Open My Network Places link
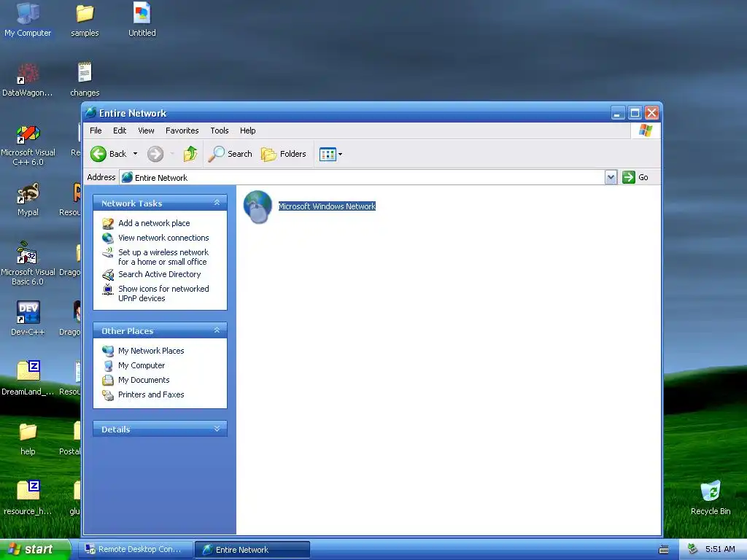Image resolution: width=747 pixels, height=560 pixels. click(151, 351)
